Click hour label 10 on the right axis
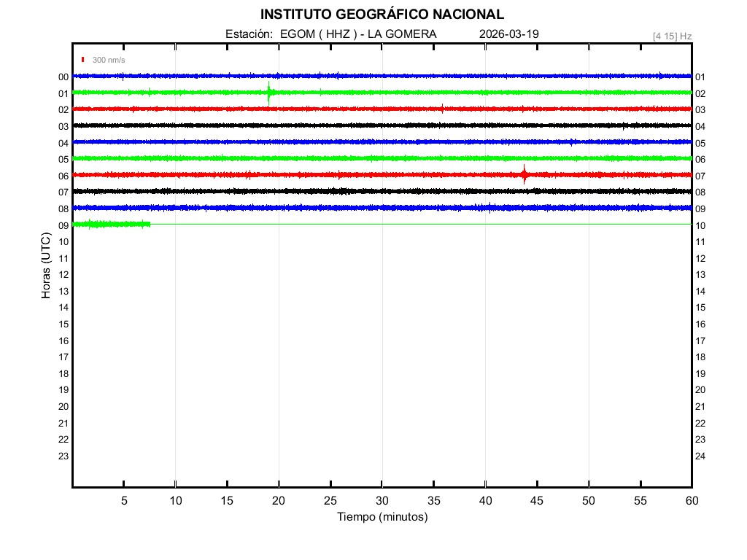This screenshot has width=747, height=560. click(700, 225)
